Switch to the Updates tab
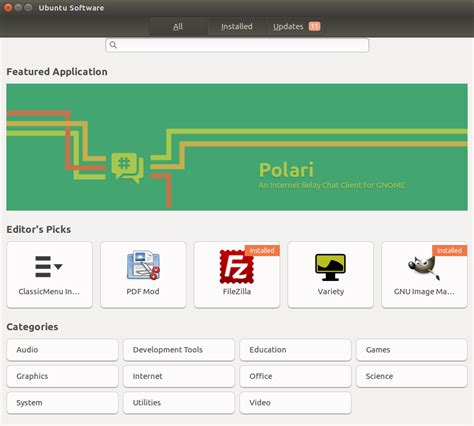 (x=296, y=26)
